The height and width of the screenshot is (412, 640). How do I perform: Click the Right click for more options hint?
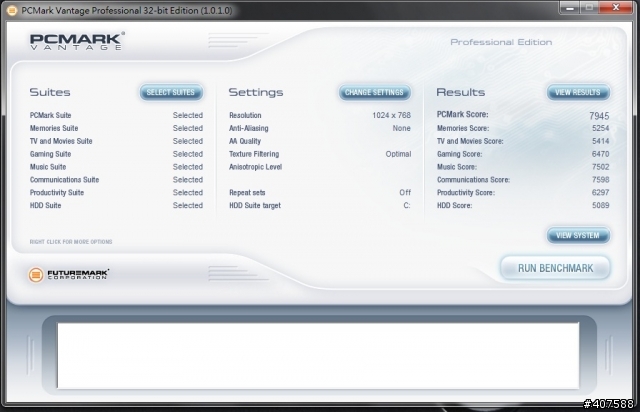pos(71,242)
